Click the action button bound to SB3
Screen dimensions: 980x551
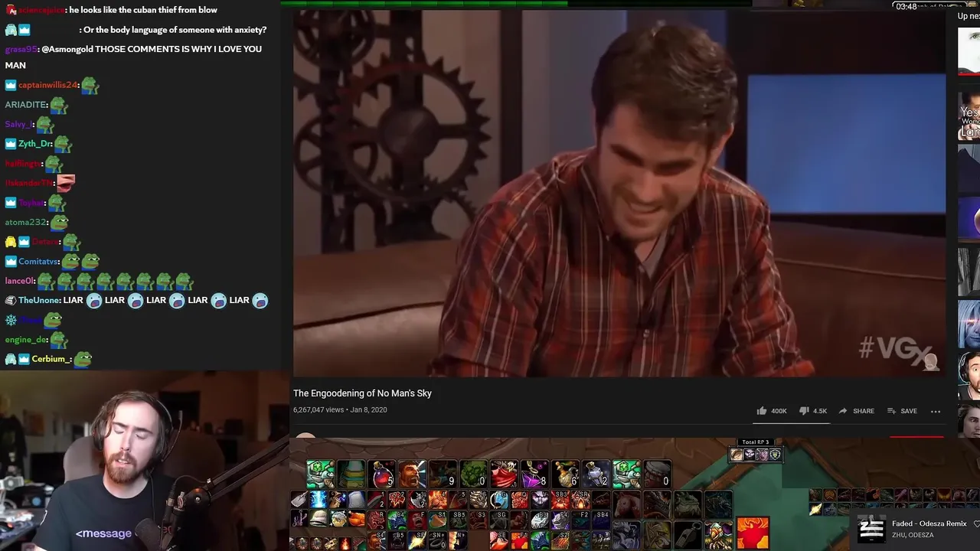tap(560, 500)
